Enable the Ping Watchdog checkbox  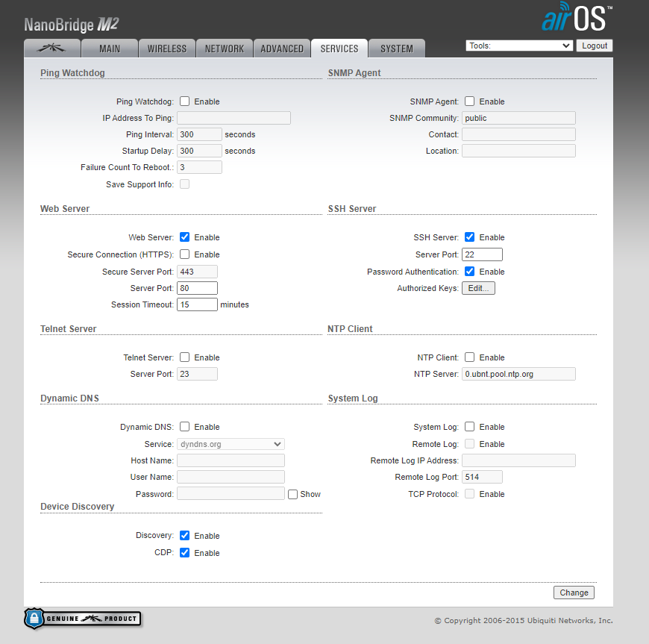pos(184,101)
